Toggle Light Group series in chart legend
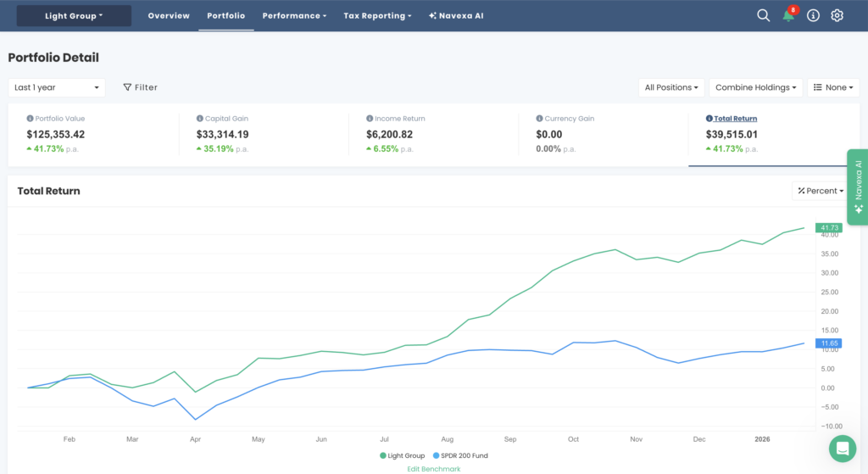Viewport: 868px width, 474px height. pyautogui.click(x=402, y=455)
